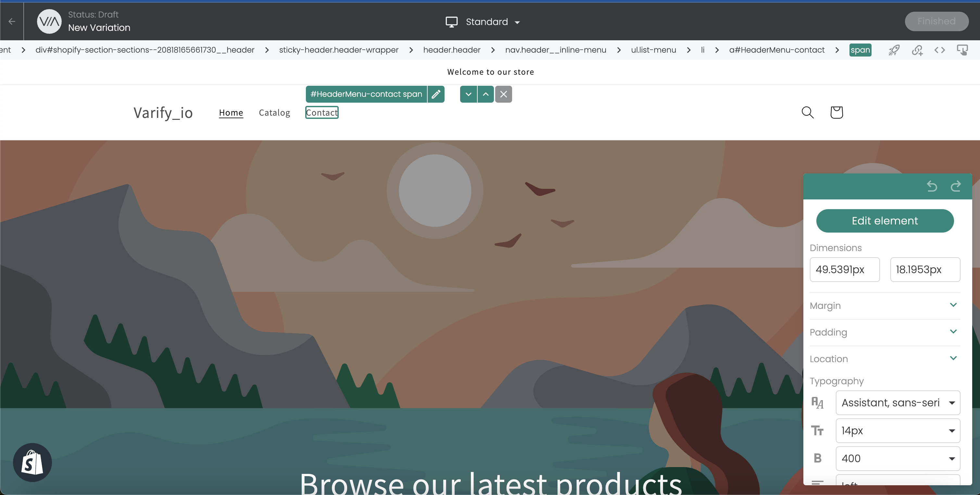Select ul.list-menu breadcrumb

(x=653, y=50)
